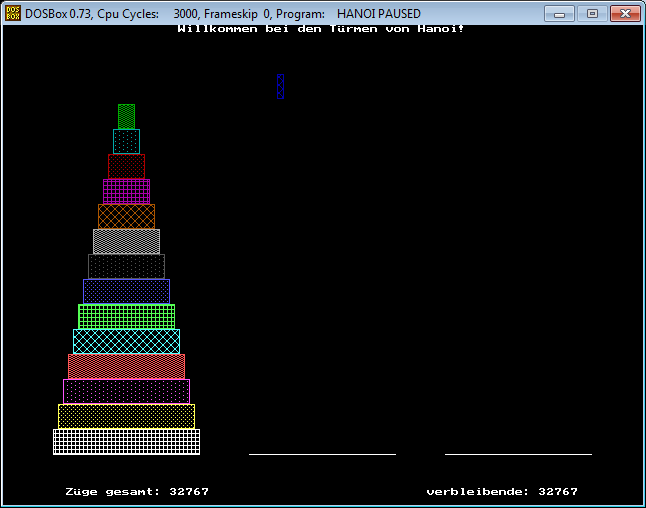Image resolution: width=646 pixels, height=508 pixels.
Task: Select the largest white grid disk
Action: pyautogui.click(x=126, y=441)
